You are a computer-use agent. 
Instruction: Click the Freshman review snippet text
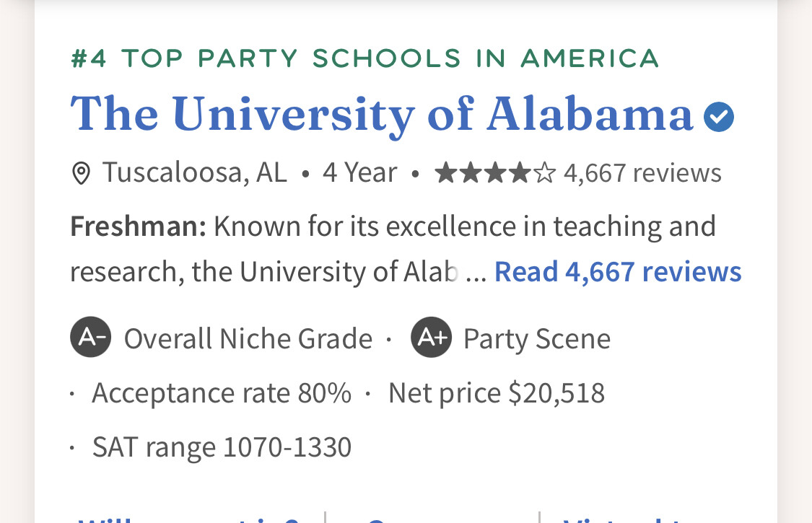pyautogui.click(x=393, y=249)
